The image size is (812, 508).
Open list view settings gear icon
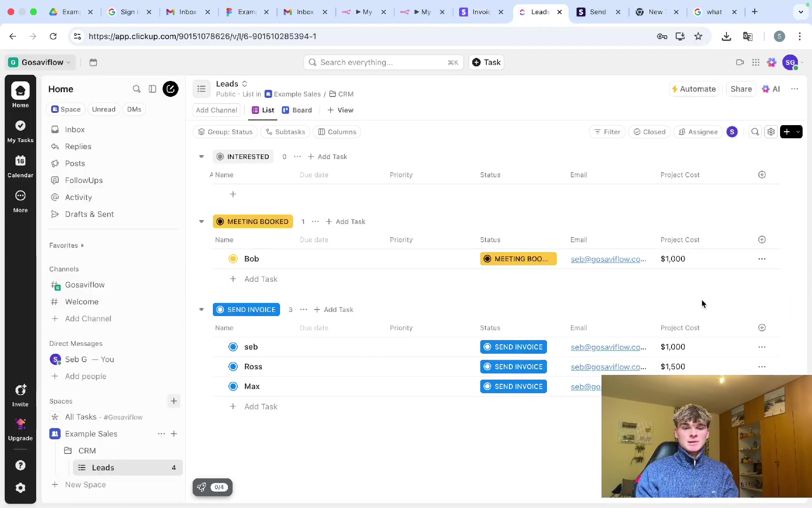click(x=771, y=132)
